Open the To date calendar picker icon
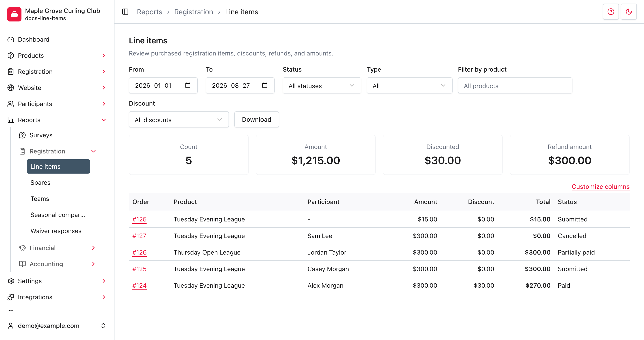 (x=265, y=85)
